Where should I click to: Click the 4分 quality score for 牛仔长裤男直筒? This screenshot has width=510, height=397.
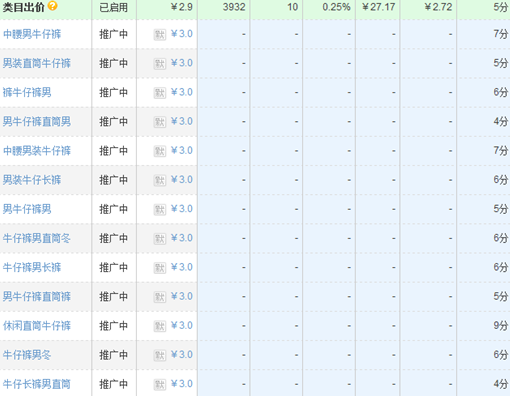point(501,384)
